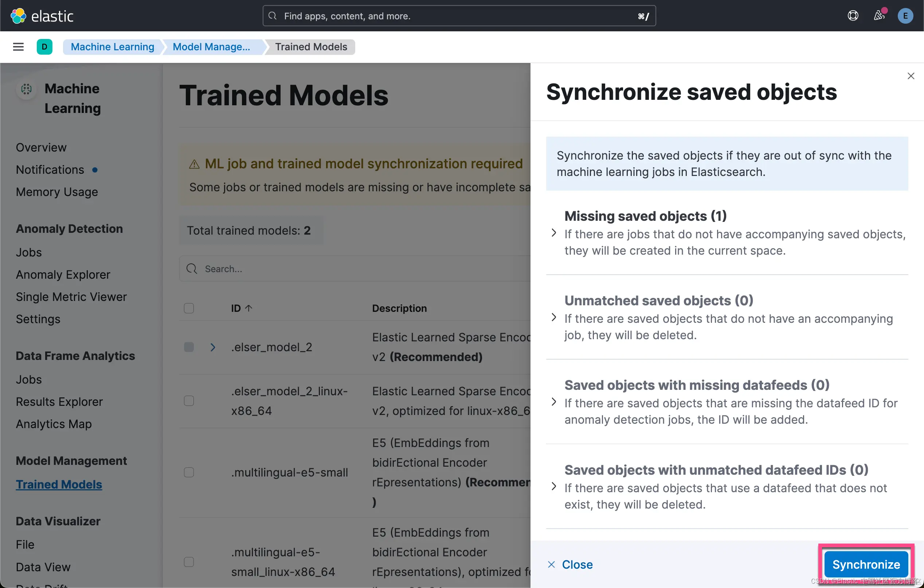The width and height of the screenshot is (924, 588).
Task: Open the newsfeed notifications icon
Action: pyautogui.click(x=879, y=16)
